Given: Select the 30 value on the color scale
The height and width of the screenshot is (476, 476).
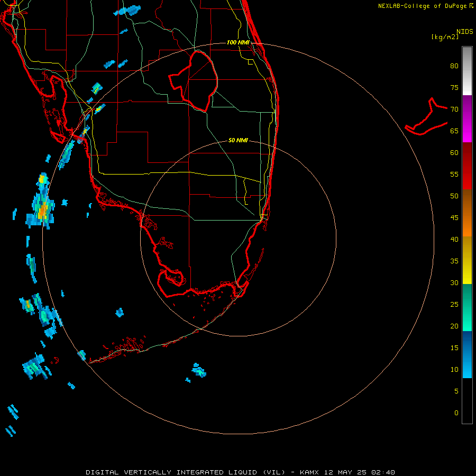Looking at the screenshot, I should [x=454, y=282].
